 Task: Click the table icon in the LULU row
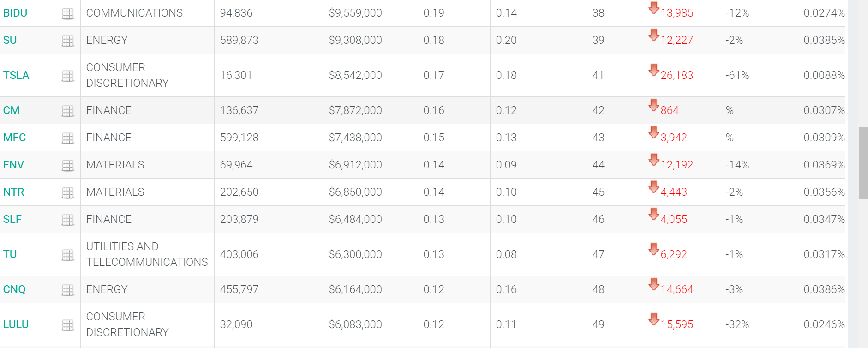tap(68, 325)
